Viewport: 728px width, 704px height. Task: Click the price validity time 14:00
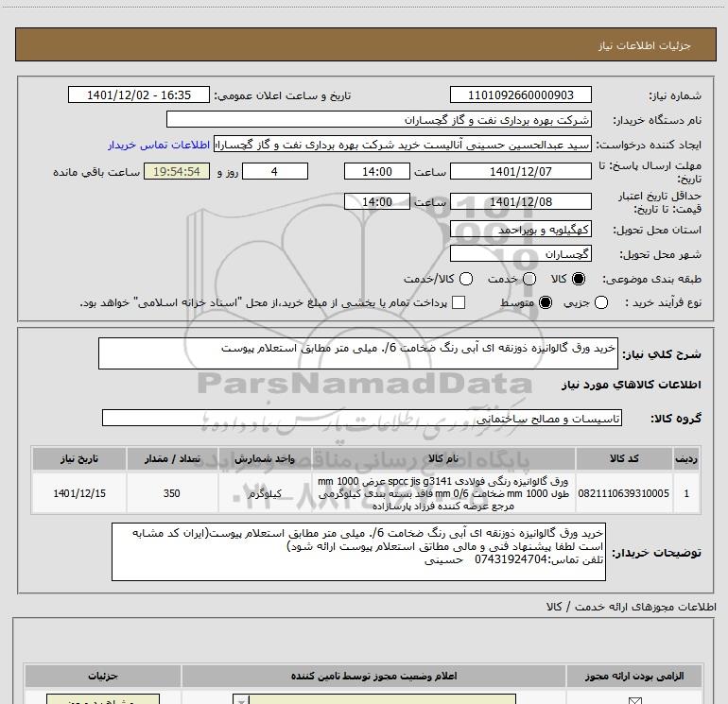tap(377, 202)
